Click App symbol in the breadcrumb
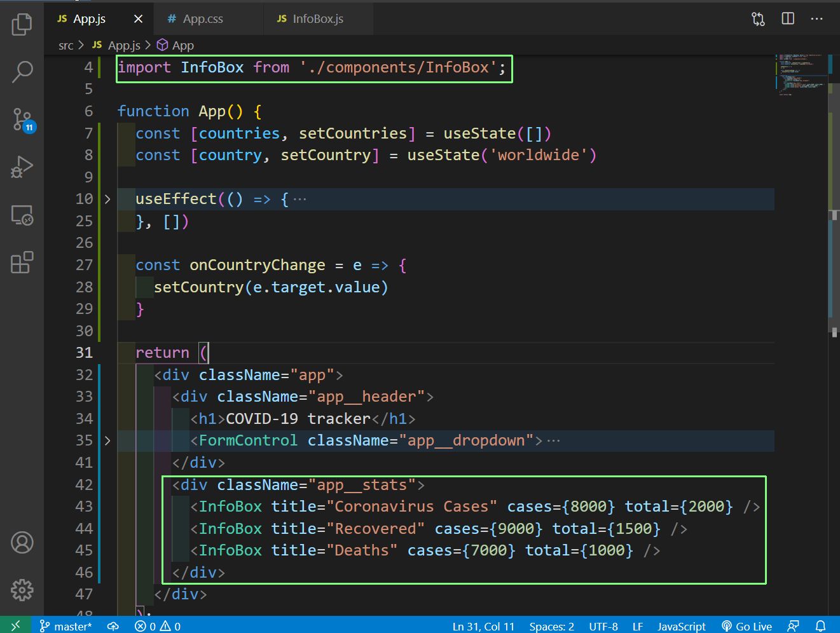840x633 pixels. tap(176, 46)
